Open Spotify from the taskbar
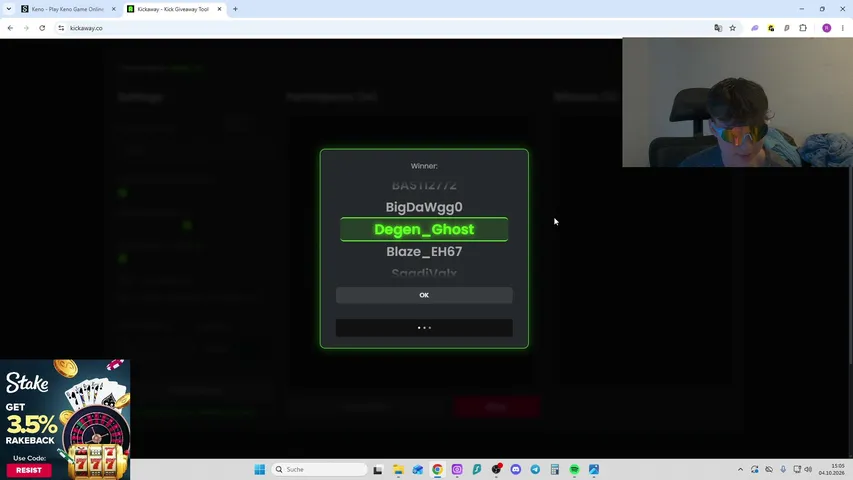The width and height of the screenshot is (853, 480). (x=574, y=469)
